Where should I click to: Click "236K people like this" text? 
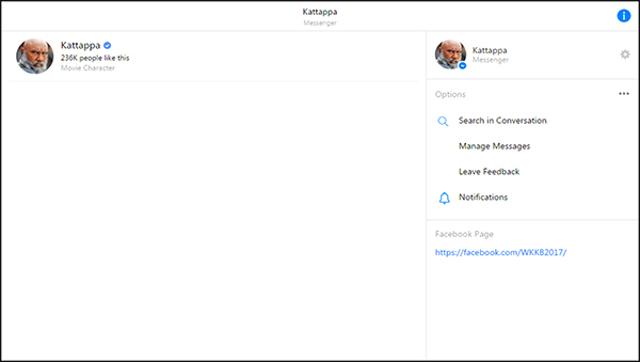tap(95, 58)
